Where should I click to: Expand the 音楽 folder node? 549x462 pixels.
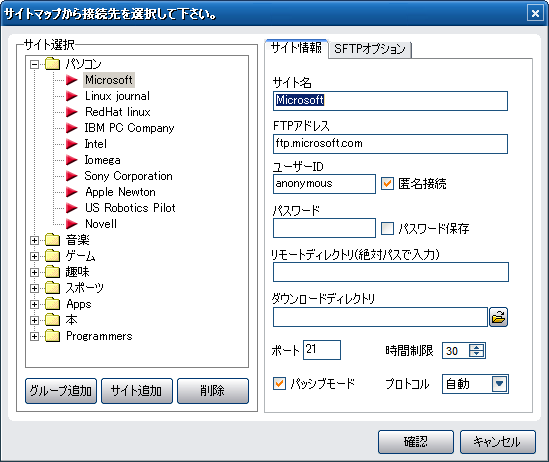point(34,240)
